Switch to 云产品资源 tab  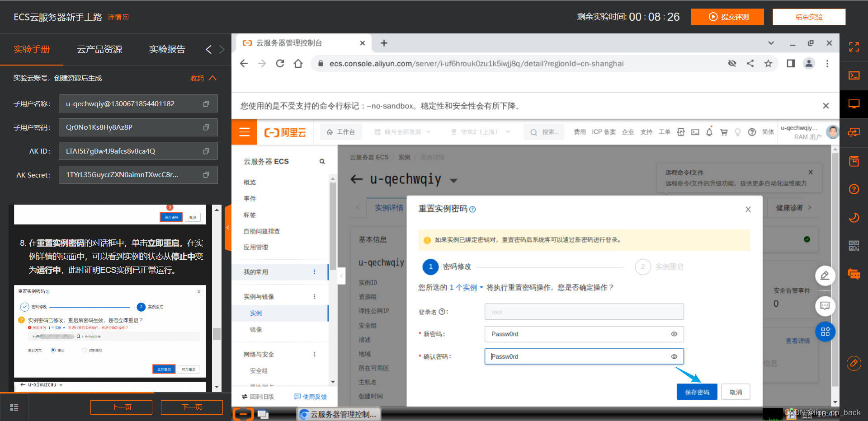tap(99, 49)
